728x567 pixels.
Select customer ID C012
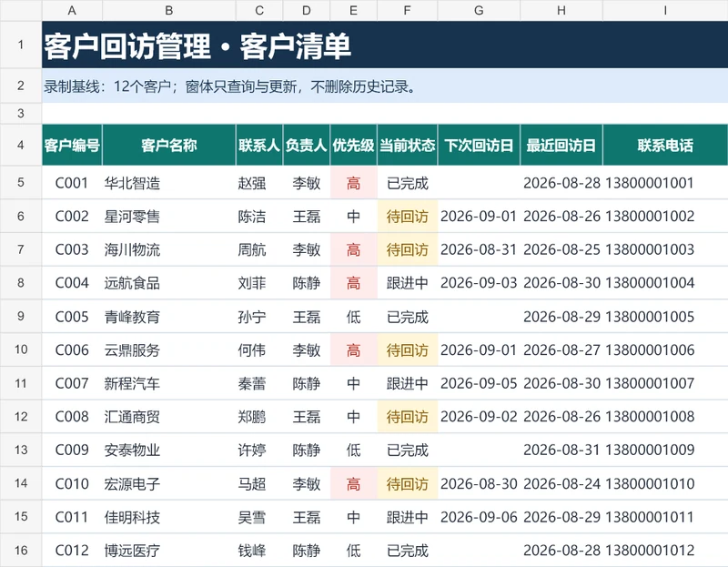(x=72, y=551)
